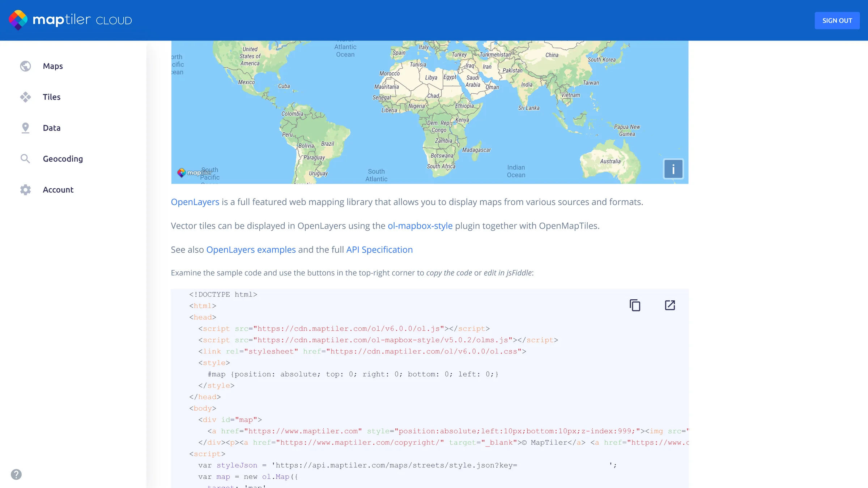Click the Geocoding magnifier icon
This screenshot has height=488, width=868.
tap(25, 159)
